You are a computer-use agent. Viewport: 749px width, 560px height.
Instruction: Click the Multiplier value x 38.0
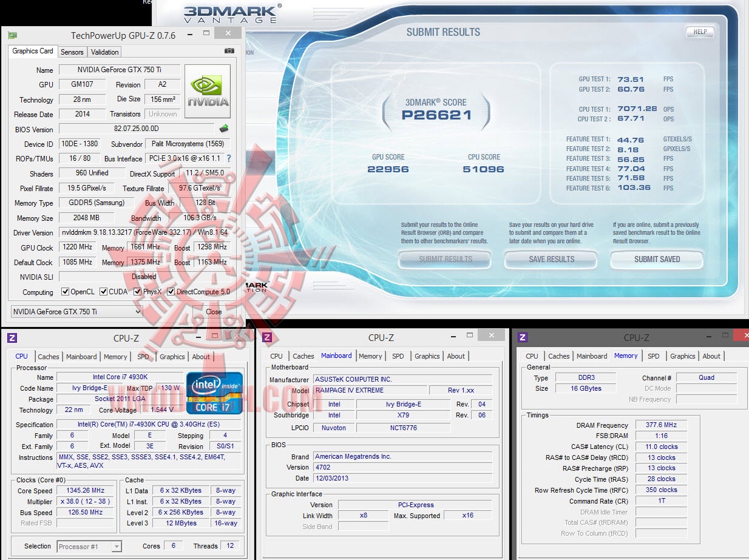86,501
